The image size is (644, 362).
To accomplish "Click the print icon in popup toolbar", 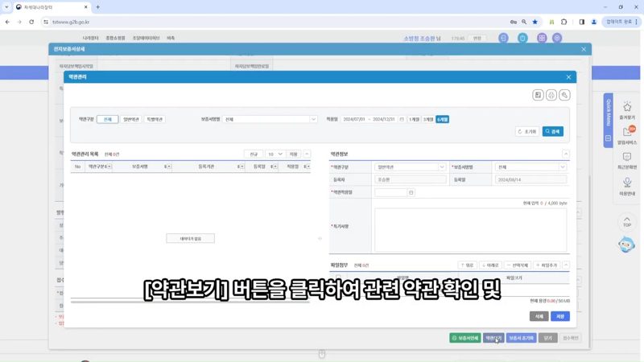I will [x=551, y=95].
